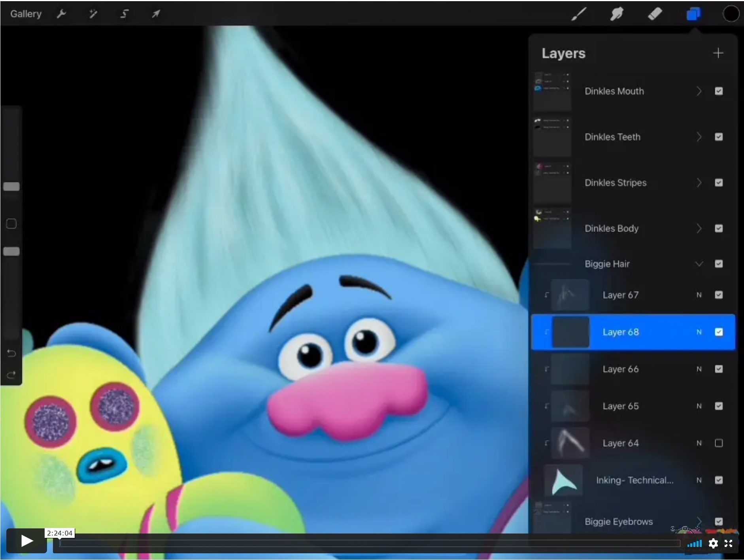Open the Actions wrench menu
744x560 pixels.
(61, 13)
